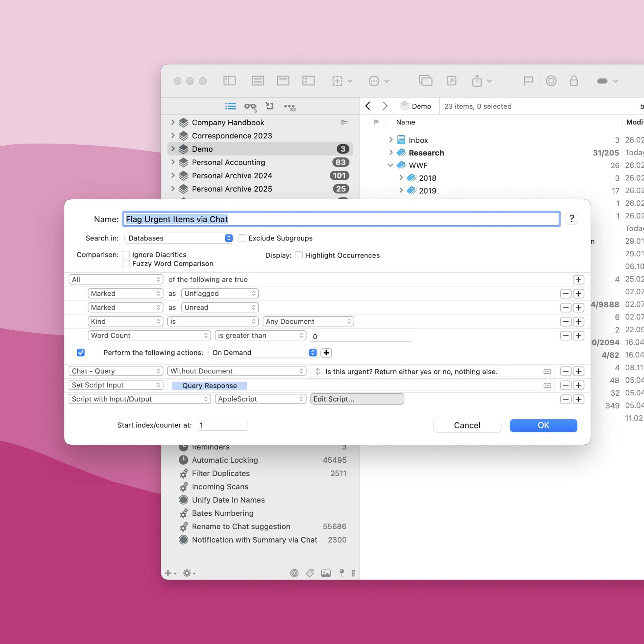644x644 pixels.
Task: Click the lock icon in the toolbar
Action: (x=574, y=81)
